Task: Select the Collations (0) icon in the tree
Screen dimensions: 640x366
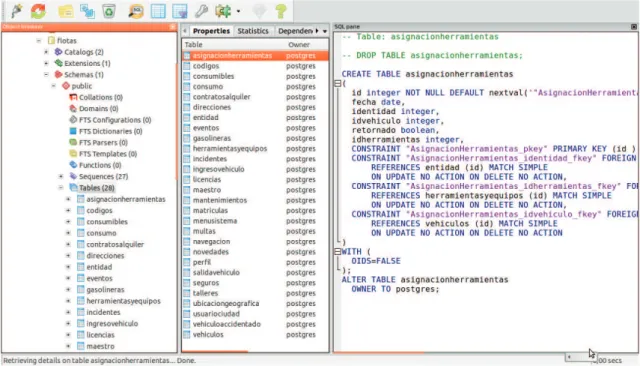Action: tap(73, 97)
